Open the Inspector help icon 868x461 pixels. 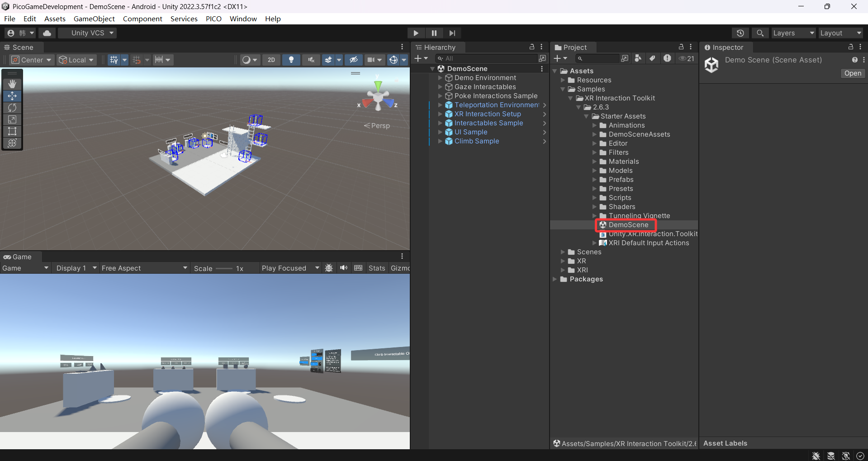pos(854,60)
